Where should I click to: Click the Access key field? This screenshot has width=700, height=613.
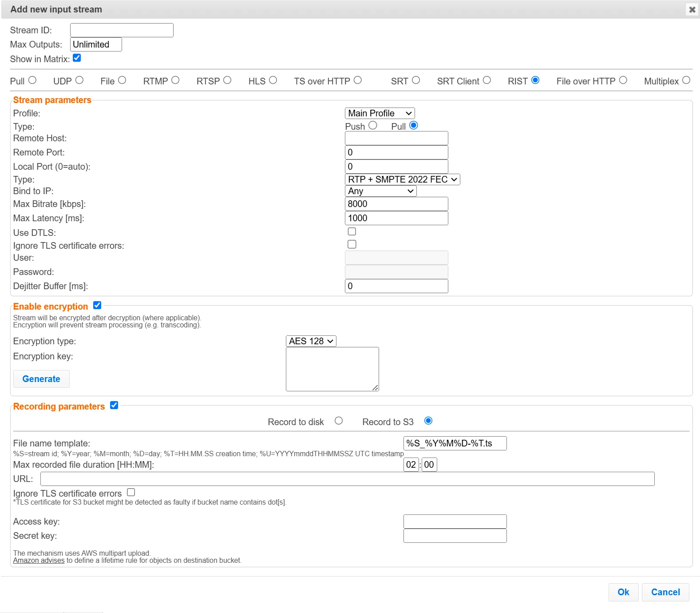coord(455,521)
